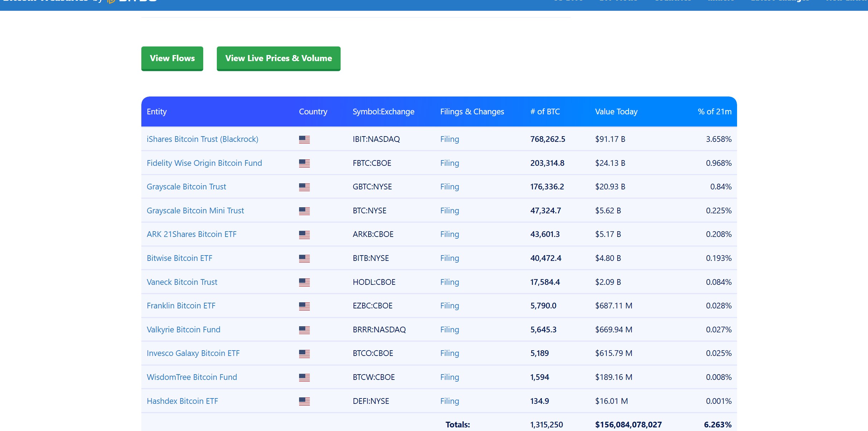Open iShares Bitcoin Trust (Blackrock) entity link
The width and height of the screenshot is (868, 431).
tap(202, 139)
